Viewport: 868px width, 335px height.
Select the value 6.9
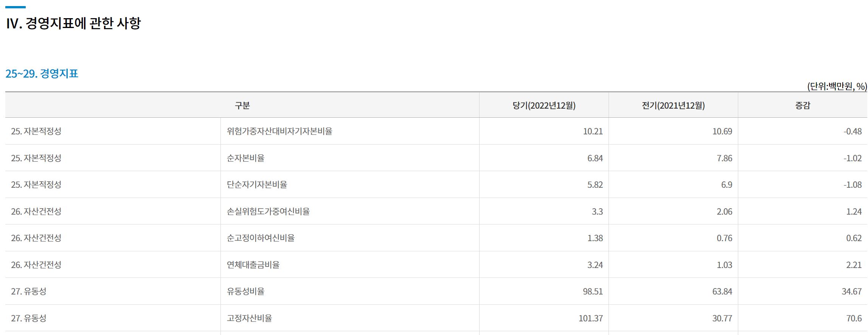727,185
